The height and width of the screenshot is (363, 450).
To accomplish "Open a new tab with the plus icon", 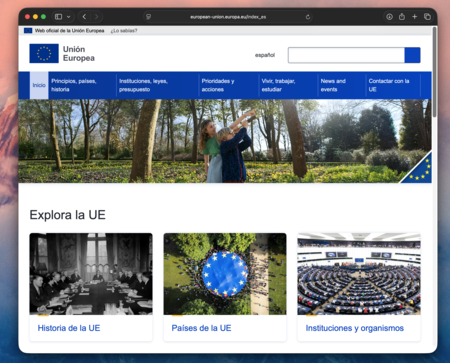I will (415, 17).
